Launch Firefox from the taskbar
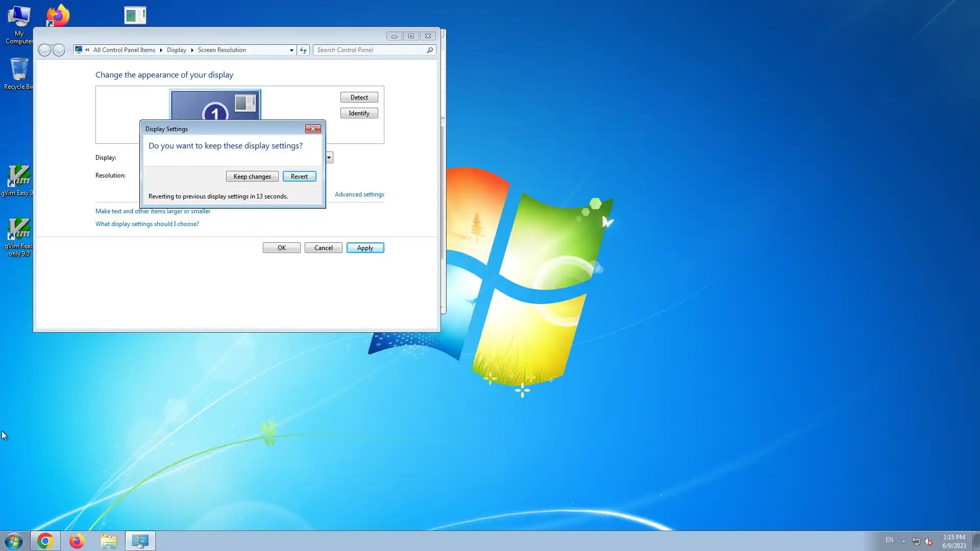Image resolution: width=980 pixels, height=551 pixels. pos(77,541)
